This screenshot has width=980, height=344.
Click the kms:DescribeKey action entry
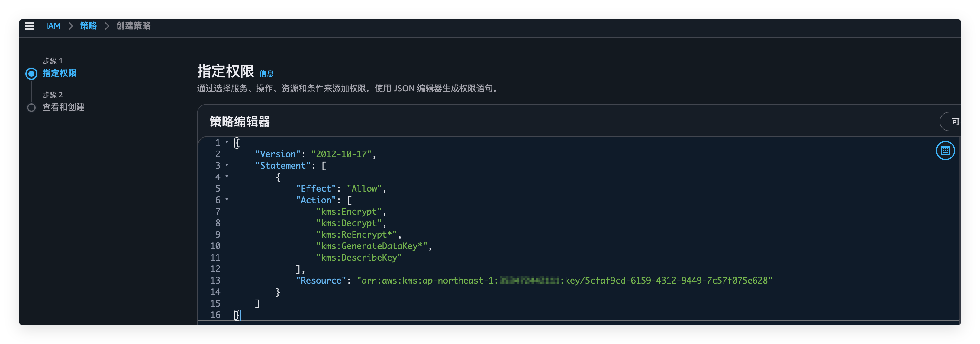[359, 257]
